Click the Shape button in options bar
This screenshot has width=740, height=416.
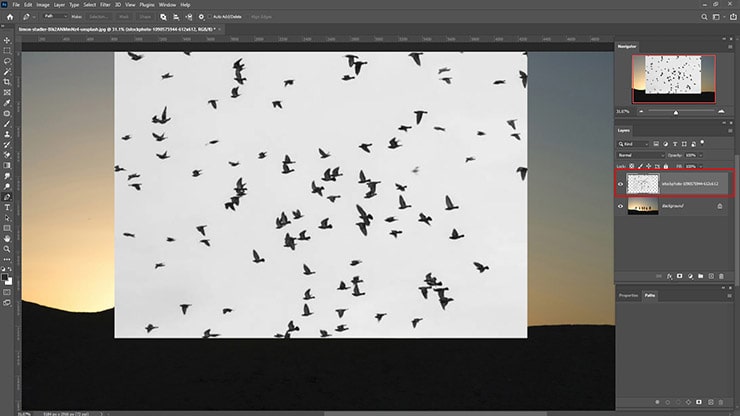click(x=145, y=17)
